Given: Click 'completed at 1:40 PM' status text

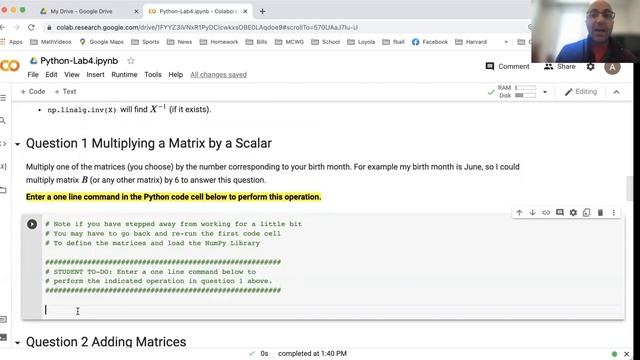Looking at the screenshot, I should tap(312, 353).
